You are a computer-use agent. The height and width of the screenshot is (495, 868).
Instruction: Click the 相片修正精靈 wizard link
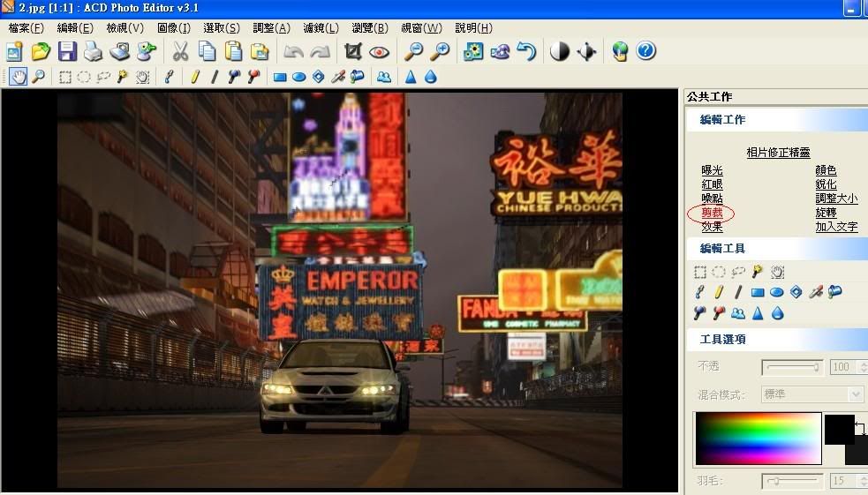pos(778,153)
